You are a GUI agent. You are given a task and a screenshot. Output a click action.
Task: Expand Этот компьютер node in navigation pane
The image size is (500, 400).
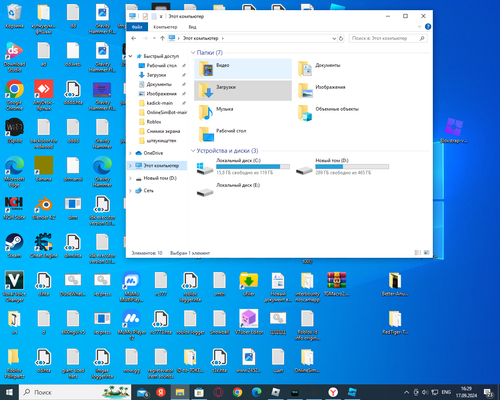tap(130, 166)
